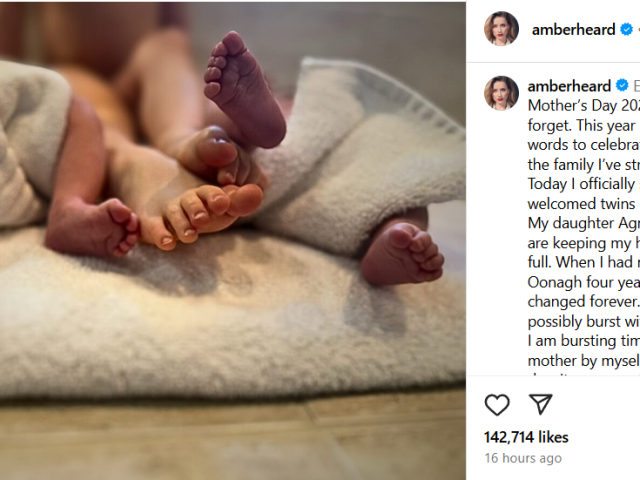Image resolution: width=640 pixels, height=480 pixels.
Task: Open the amberheard username in the header
Action: [x=574, y=30]
